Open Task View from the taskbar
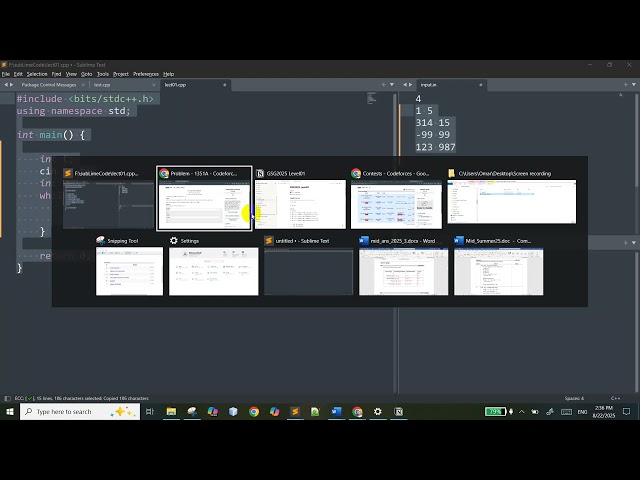 coord(150,412)
